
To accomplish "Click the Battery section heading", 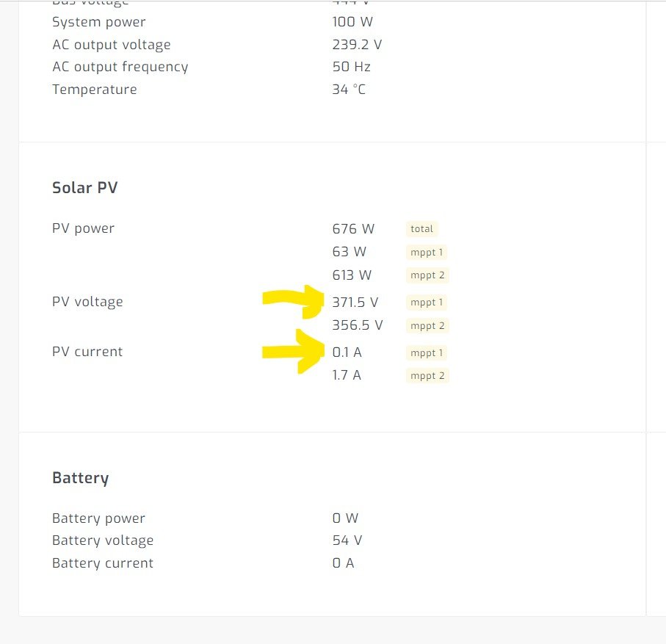I will pyautogui.click(x=81, y=478).
